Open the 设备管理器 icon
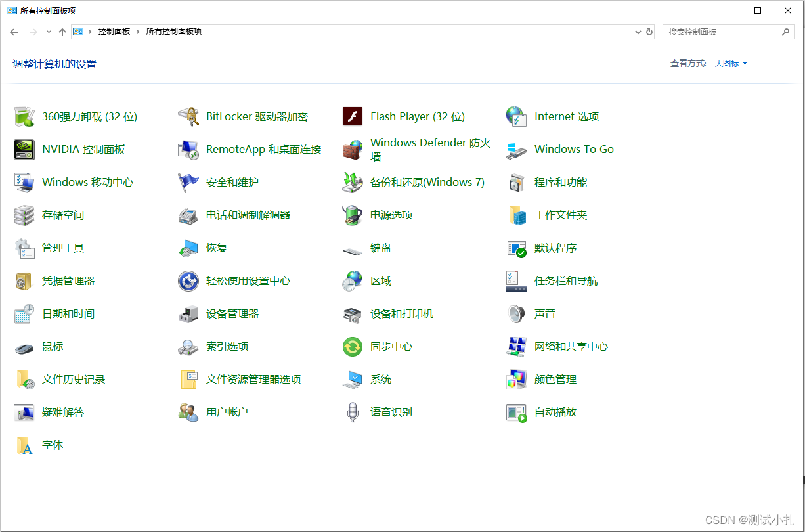The height and width of the screenshot is (532, 805). click(x=188, y=313)
